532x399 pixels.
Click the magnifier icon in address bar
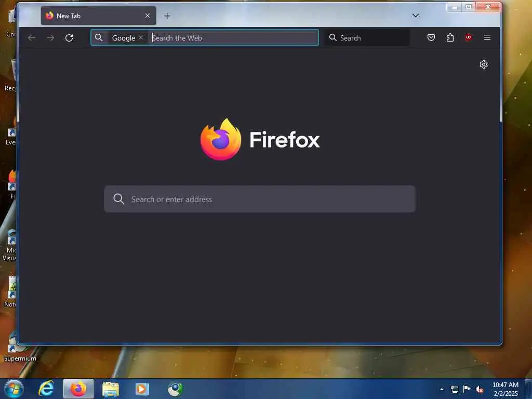(x=99, y=37)
